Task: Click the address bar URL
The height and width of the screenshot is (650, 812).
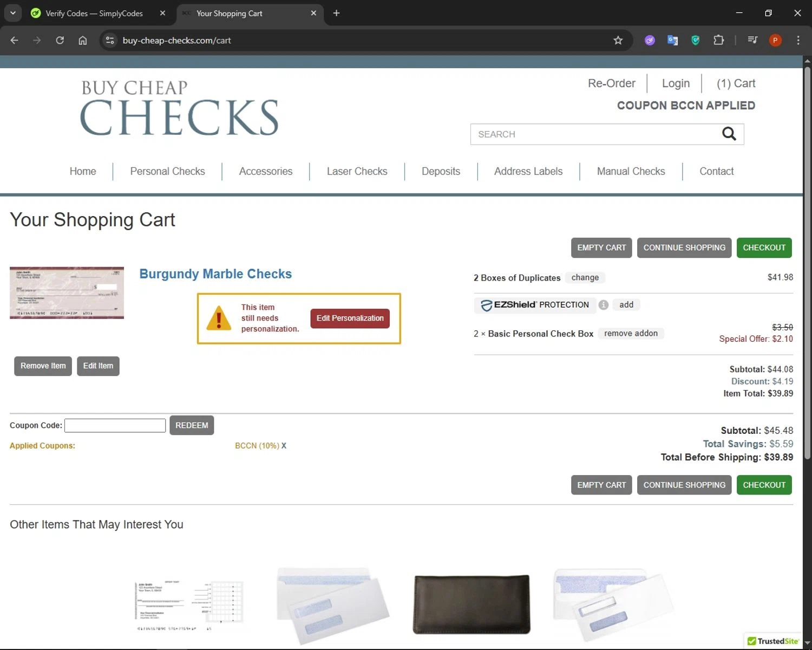Action: [176, 40]
